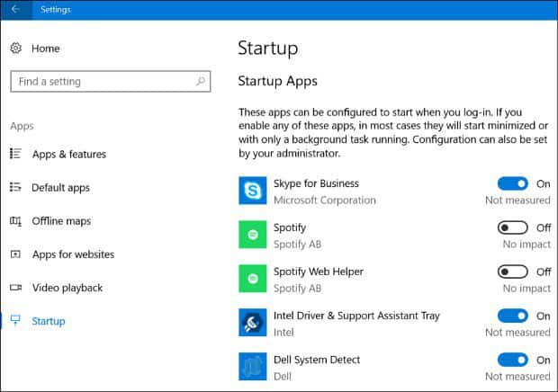This screenshot has width=558, height=392.
Task: Click the Skype for Business app icon
Action: point(253,191)
